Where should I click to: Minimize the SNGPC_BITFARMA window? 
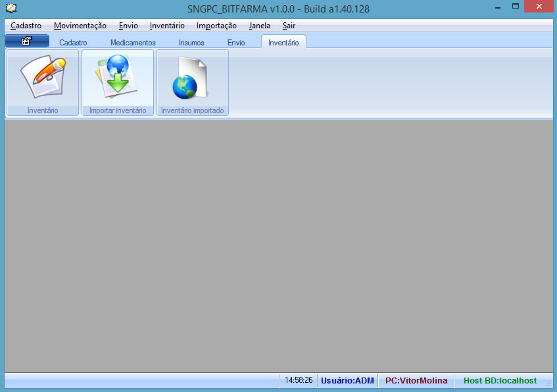pos(498,7)
